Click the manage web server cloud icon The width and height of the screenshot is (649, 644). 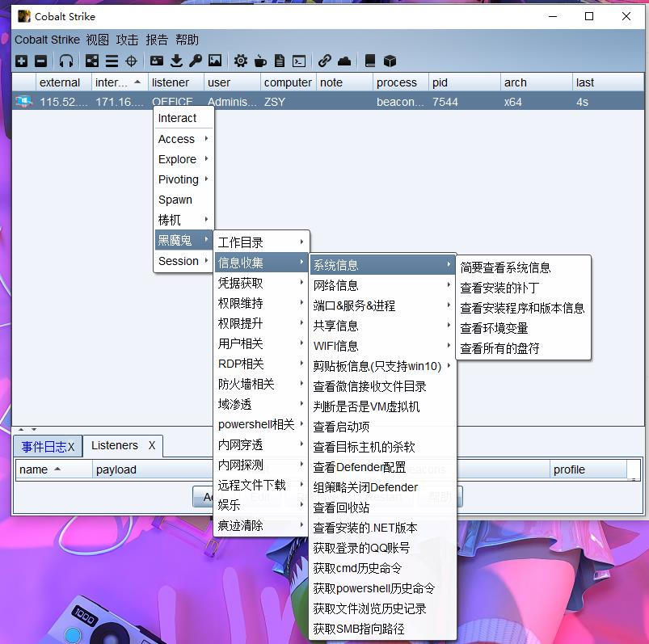coord(344,61)
